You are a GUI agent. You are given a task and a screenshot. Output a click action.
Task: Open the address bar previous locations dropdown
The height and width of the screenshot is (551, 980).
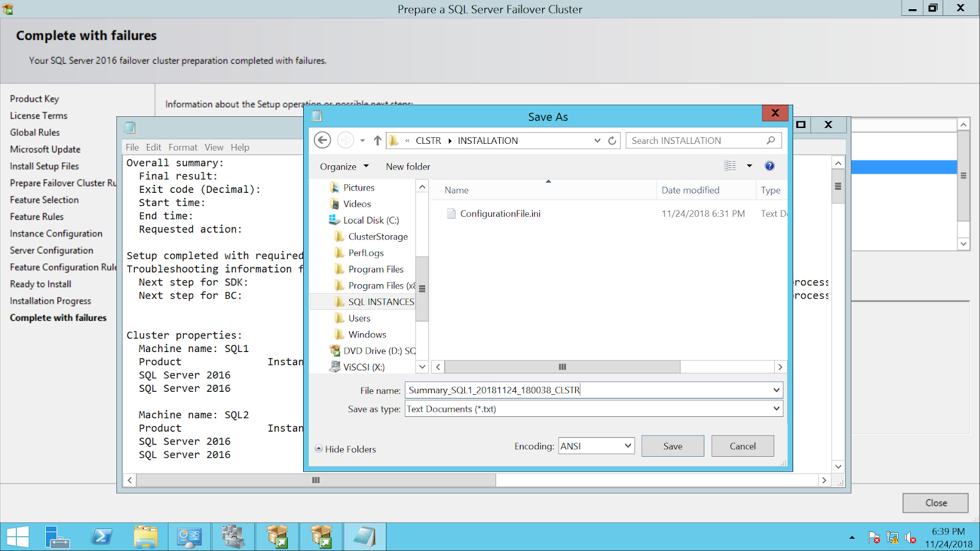[x=597, y=140]
